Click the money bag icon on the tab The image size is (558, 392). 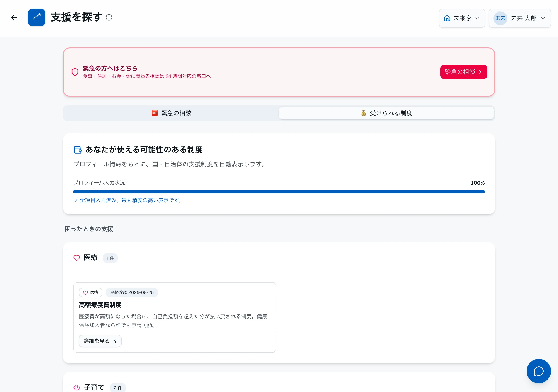(x=363, y=113)
